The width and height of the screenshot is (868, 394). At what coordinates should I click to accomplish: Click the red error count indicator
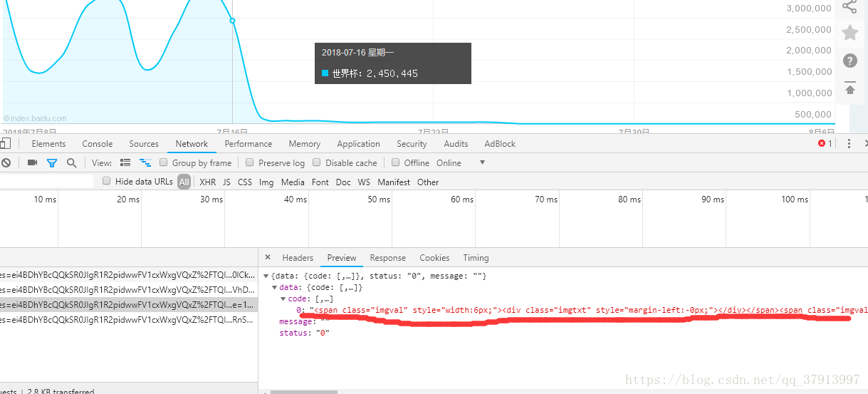tap(825, 144)
